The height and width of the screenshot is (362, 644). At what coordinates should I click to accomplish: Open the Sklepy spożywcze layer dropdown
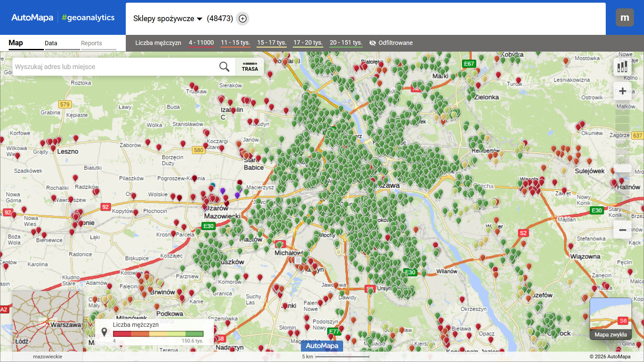point(167,19)
